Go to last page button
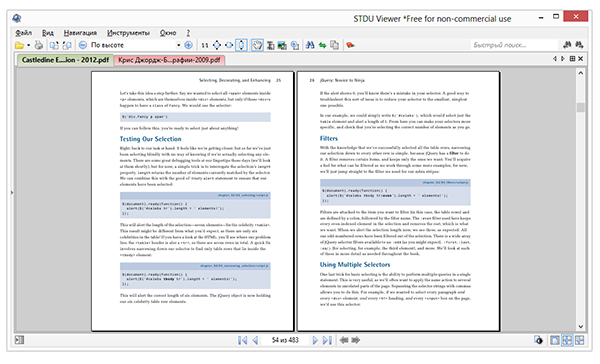Screen dimensions: 600x364 327,340
